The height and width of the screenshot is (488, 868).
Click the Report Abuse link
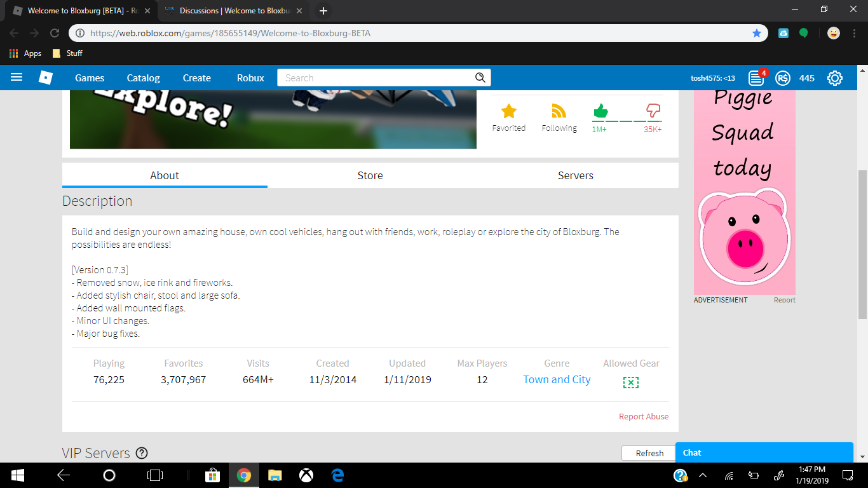(644, 417)
